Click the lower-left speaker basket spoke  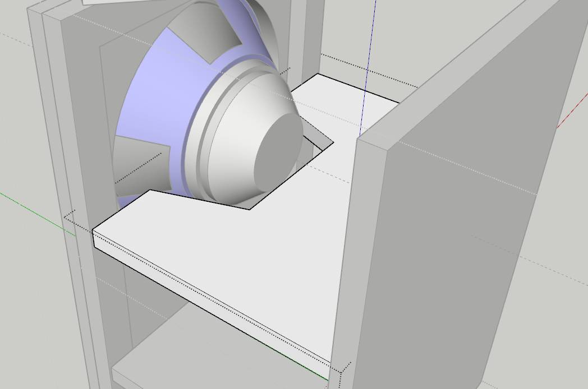(143, 165)
